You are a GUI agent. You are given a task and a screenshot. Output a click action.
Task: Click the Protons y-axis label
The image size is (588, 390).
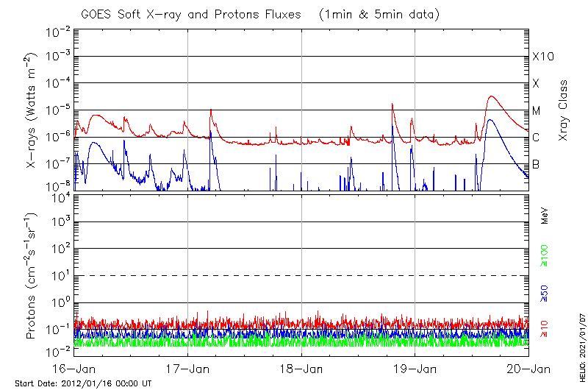(31, 276)
